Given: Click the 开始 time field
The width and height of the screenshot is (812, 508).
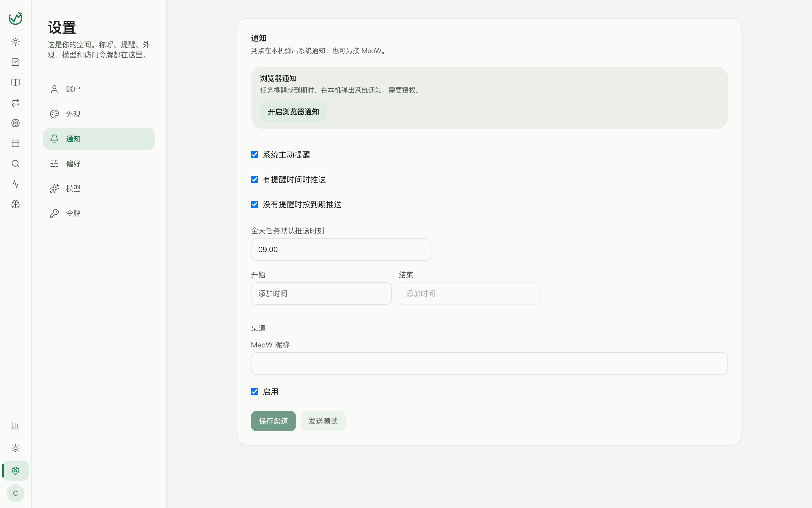Looking at the screenshot, I should click(321, 294).
